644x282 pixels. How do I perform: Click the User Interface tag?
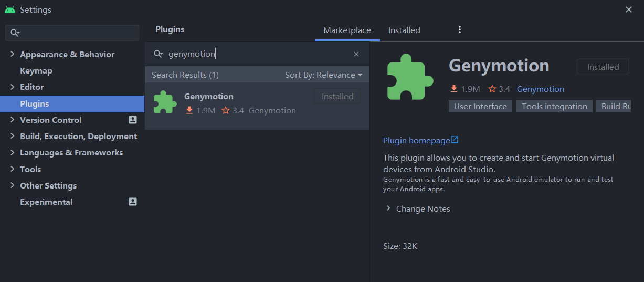pos(480,106)
